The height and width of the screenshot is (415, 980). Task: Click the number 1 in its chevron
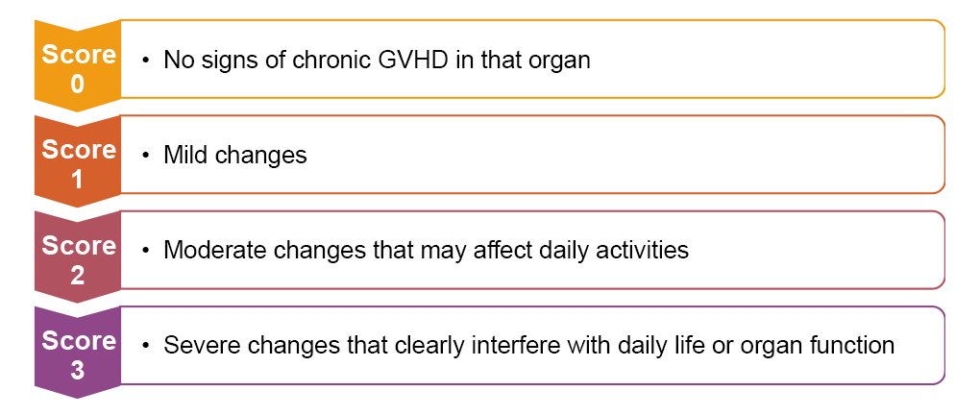pyautogui.click(x=77, y=180)
